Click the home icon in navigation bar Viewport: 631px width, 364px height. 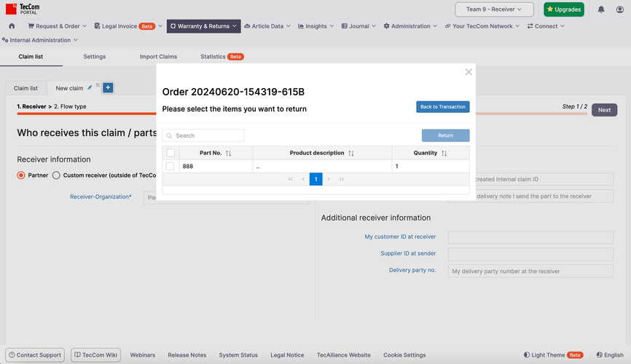(12, 26)
